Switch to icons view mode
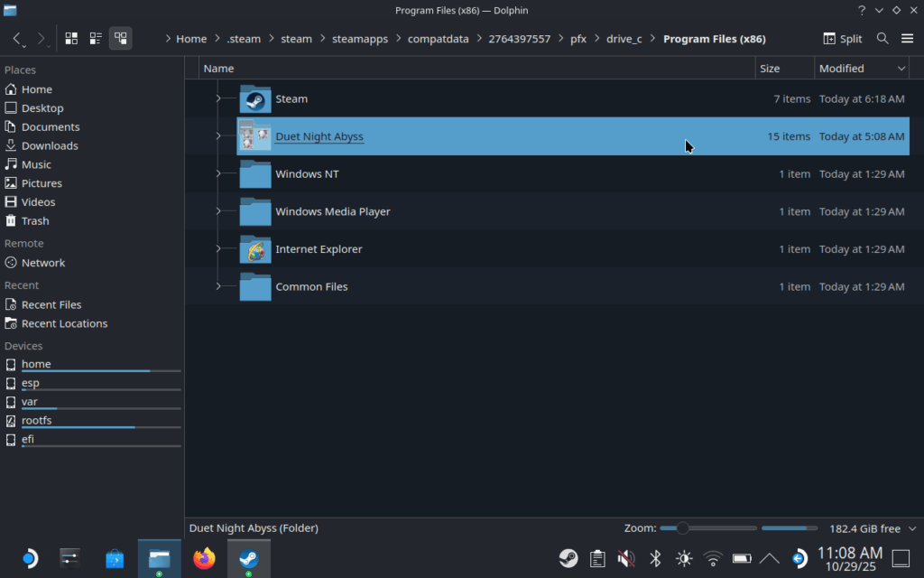The width and height of the screenshot is (924, 578). 70,38
